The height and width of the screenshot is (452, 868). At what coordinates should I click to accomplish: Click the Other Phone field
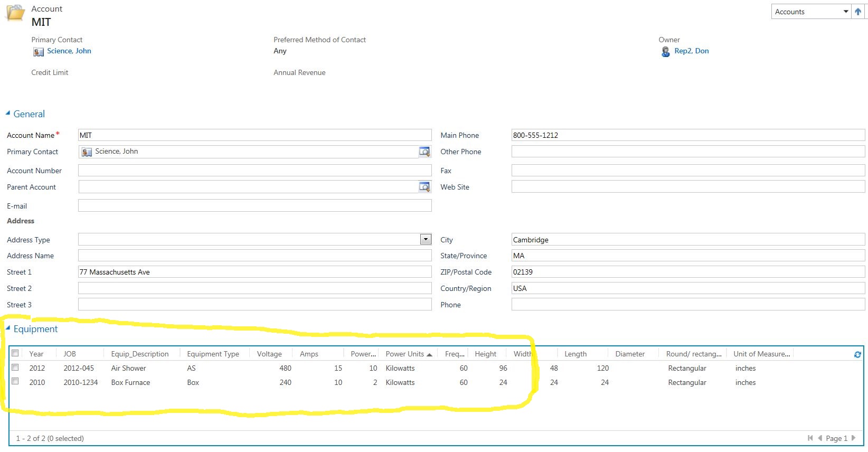pos(688,152)
